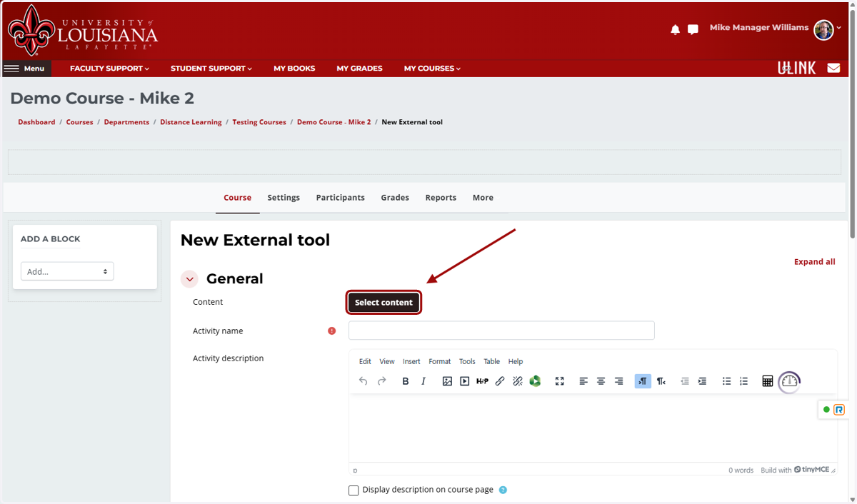Click the H5P insert icon
The width and height of the screenshot is (857, 504).
(x=482, y=381)
